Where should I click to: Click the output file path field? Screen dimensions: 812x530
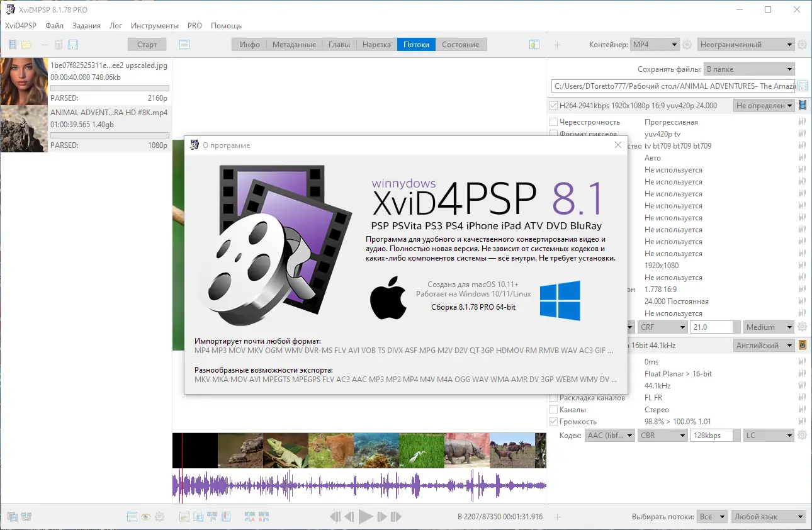(673, 86)
